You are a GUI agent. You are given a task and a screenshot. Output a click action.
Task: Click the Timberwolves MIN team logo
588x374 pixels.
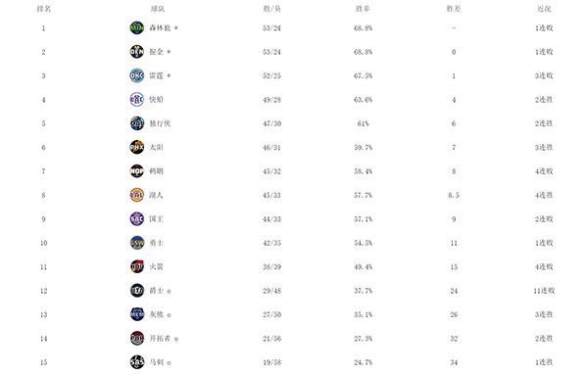[137, 27]
